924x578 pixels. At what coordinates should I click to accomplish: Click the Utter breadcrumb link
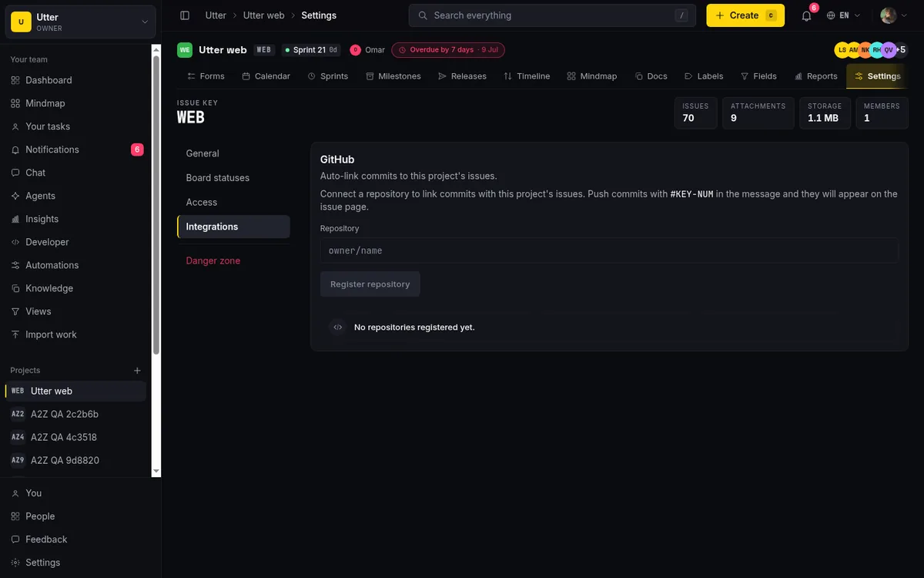(216, 15)
